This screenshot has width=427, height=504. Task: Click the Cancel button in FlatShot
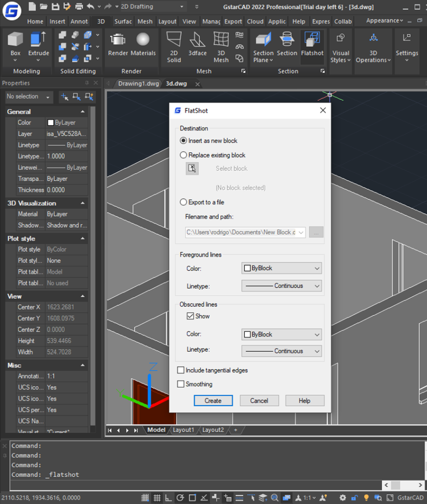(x=259, y=401)
